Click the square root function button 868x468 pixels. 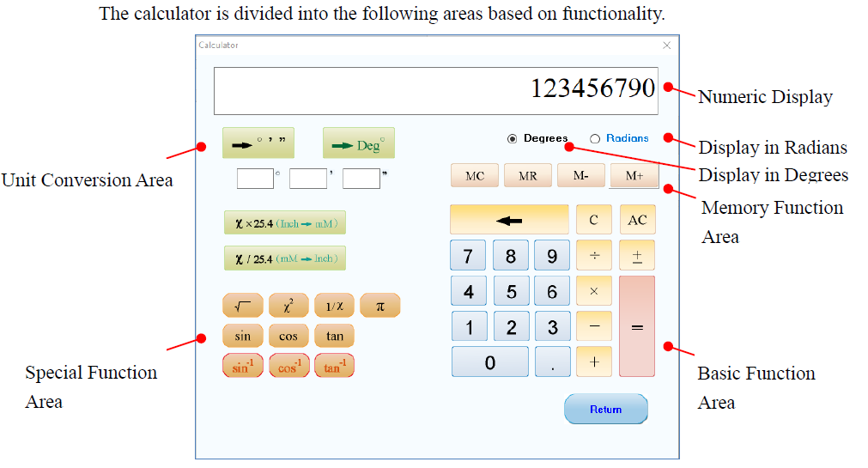coord(242,306)
